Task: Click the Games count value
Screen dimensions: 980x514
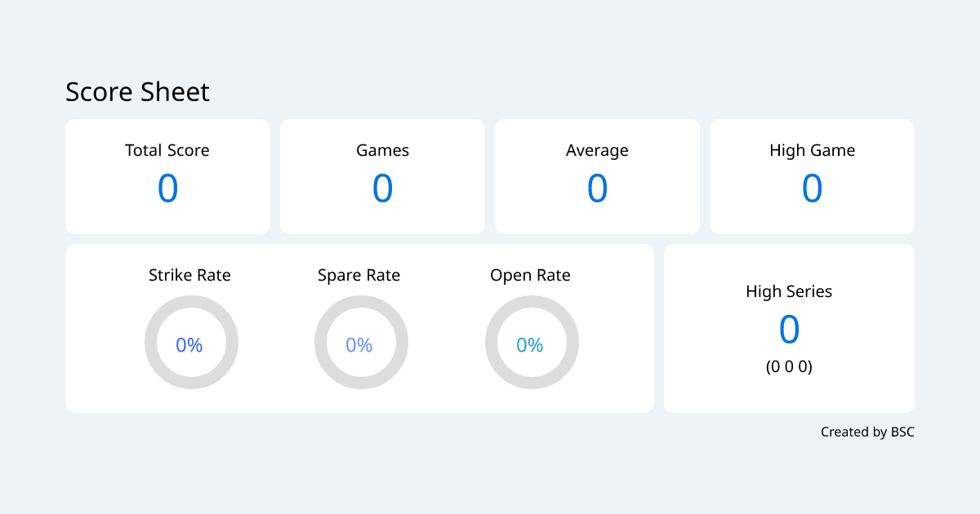Action: 382,188
